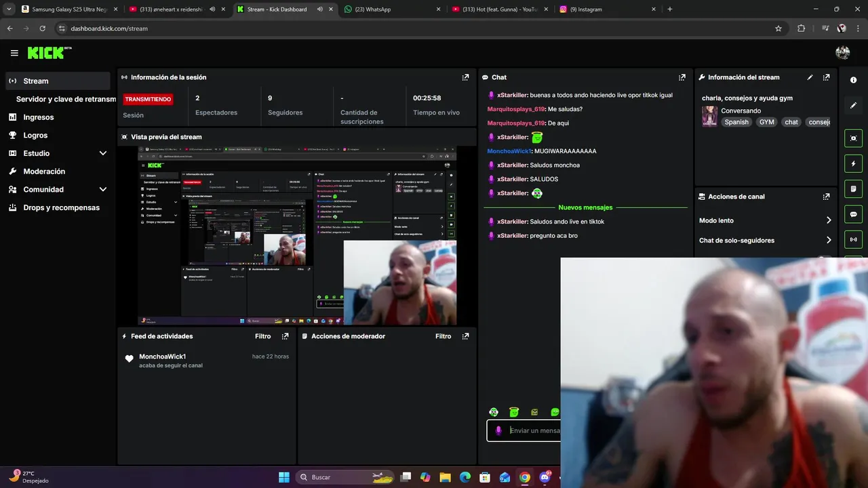This screenshot has width=868, height=488.
Task: Bookmark this page with star icon
Action: 778,28
